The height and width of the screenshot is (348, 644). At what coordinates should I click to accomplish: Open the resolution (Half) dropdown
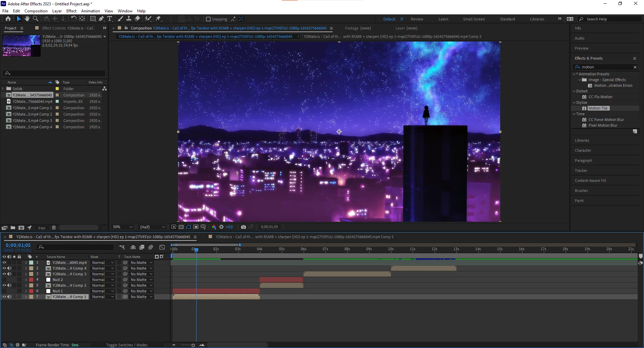152,227
